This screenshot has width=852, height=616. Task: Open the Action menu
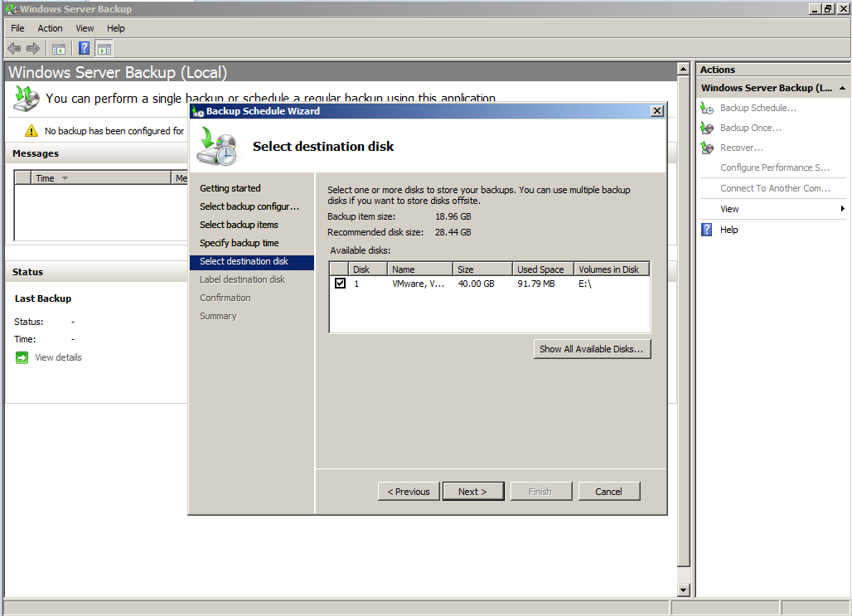coord(50,28)
